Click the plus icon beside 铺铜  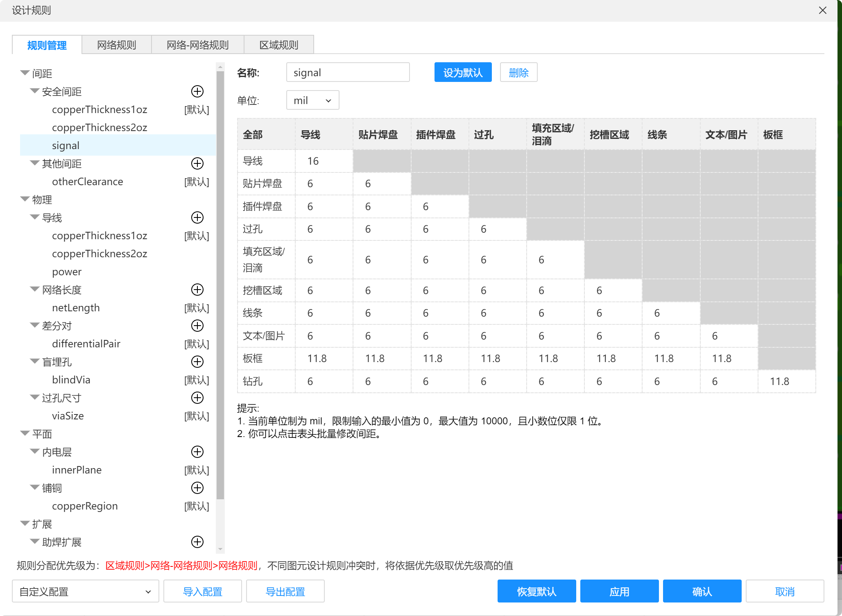(197, 488)
